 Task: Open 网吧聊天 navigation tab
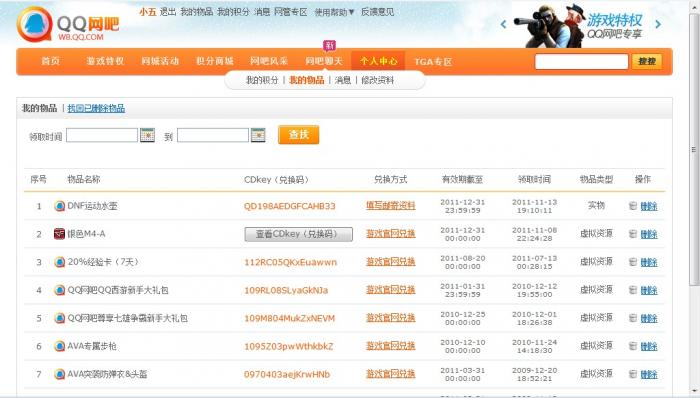(x=324, y=61)
